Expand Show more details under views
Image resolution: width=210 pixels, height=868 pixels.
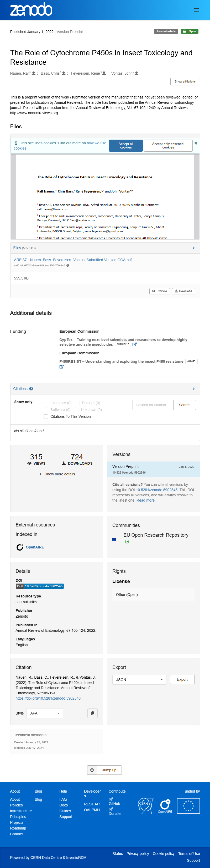coord(57,474)
